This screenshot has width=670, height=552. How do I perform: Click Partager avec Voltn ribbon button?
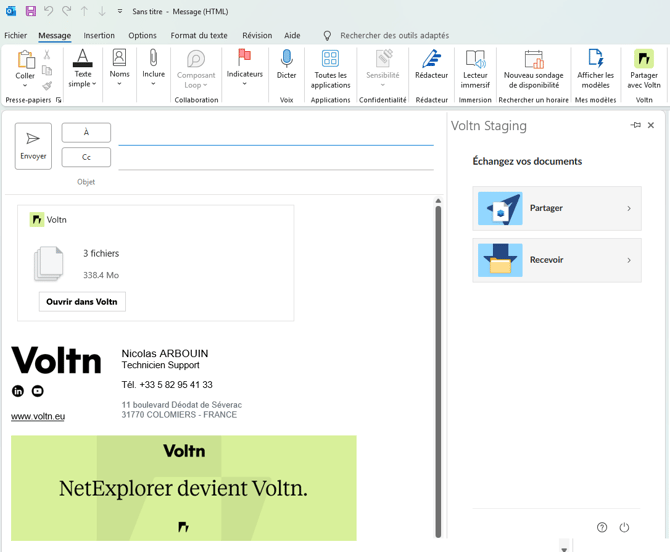click(644, 69)
